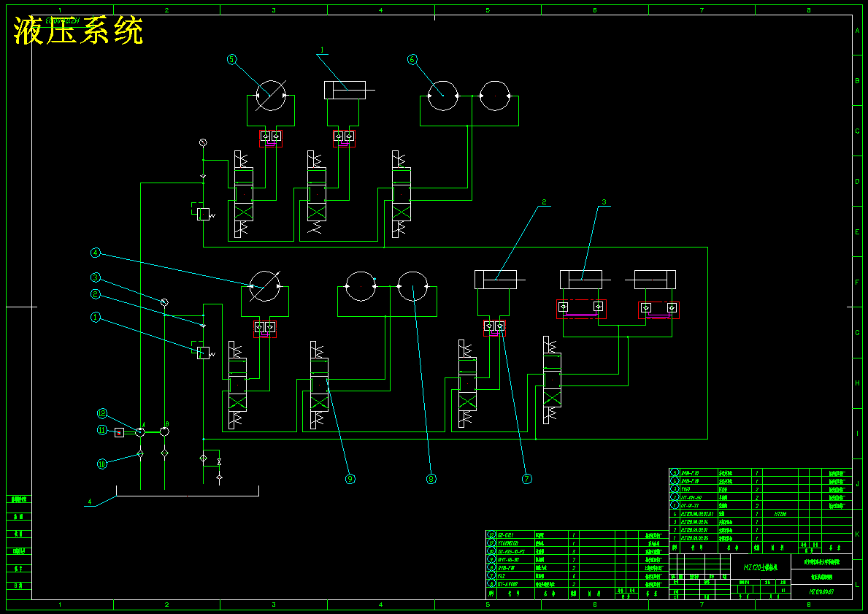The width and height of the screenshot is (868, 614).
Task: Select callout balloon 7 with leader line
Action: tap(526, 479)
